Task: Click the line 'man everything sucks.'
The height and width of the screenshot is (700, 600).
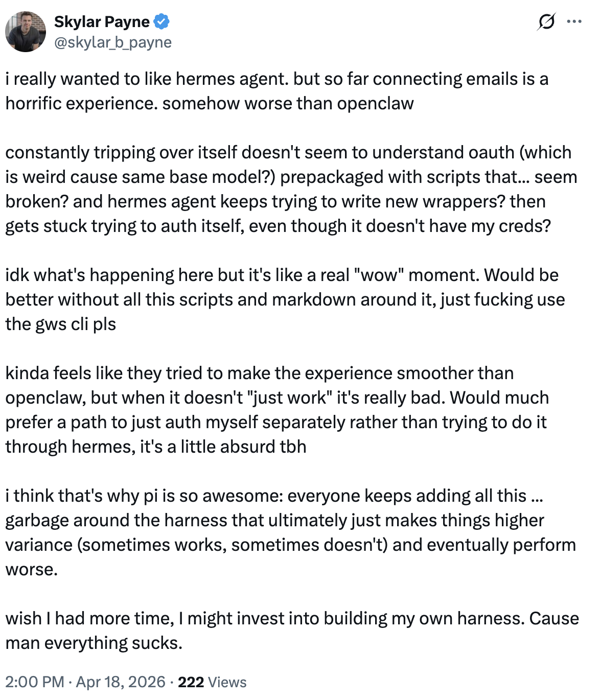Action: tap(94, 643)
